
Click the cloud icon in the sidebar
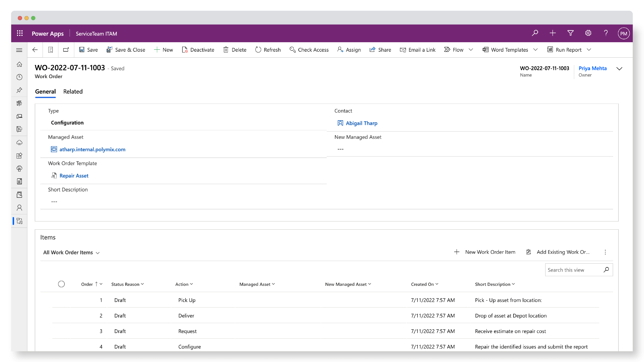tap(19, 143)
